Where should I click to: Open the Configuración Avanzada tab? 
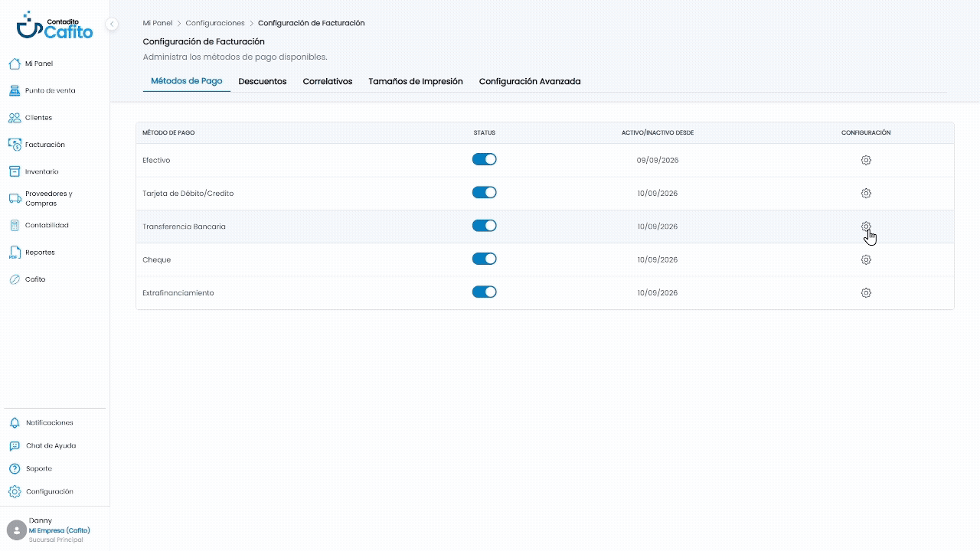(530, 81)
